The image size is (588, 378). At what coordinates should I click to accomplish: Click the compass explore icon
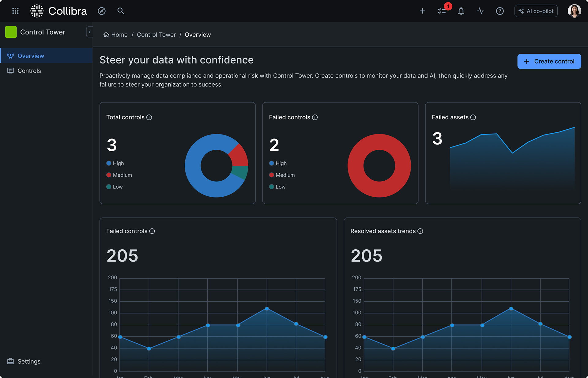(102, 11)
